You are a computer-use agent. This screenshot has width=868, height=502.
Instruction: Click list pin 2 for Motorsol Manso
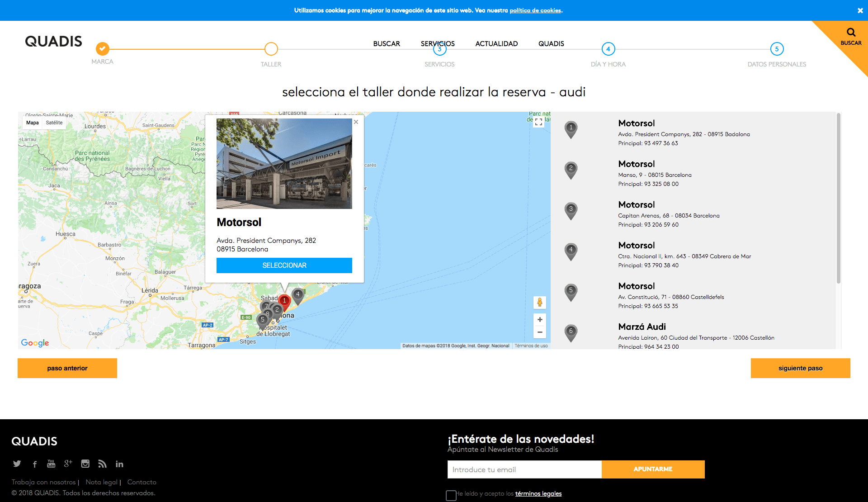571,170
